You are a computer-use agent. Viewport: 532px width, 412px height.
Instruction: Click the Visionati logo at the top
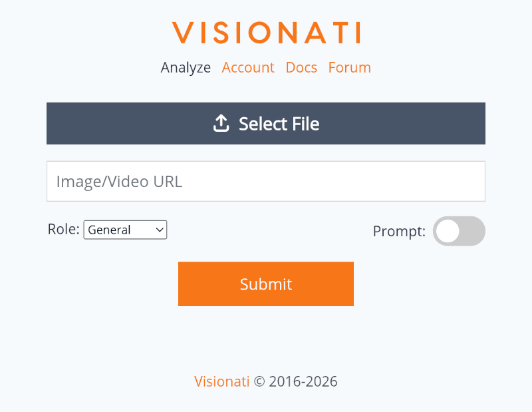(266, 32)
